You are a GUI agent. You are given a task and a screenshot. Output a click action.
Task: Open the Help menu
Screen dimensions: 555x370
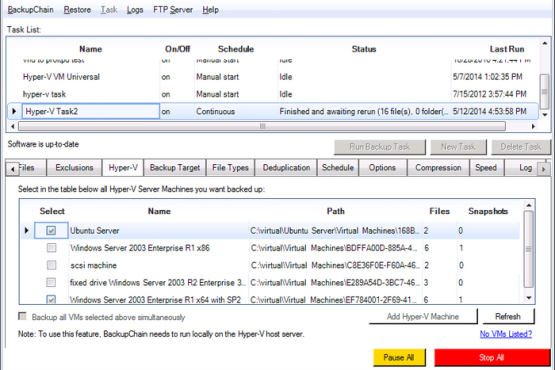click(210, 10)
